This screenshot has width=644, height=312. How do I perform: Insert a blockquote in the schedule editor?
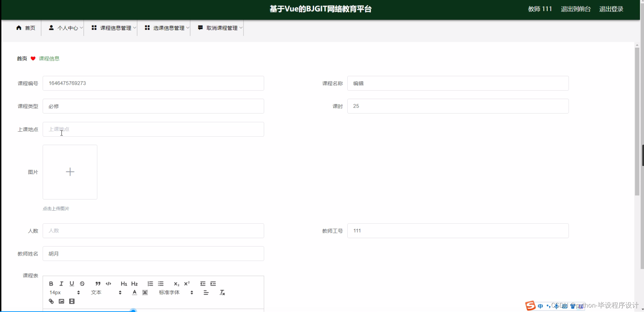[x=98, y=284]
